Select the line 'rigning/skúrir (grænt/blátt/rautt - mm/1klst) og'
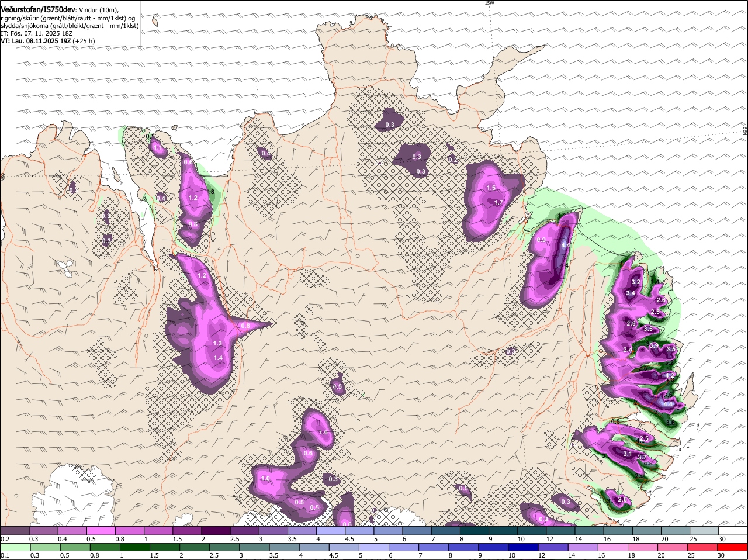This screenshot has height=560, width=748. (68, 18)
